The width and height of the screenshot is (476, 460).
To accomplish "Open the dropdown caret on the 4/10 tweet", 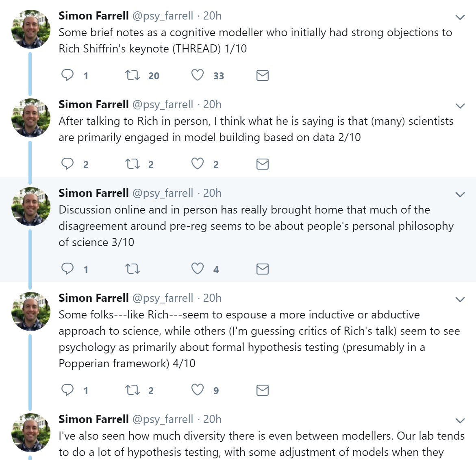I will [x=460, y=299].
